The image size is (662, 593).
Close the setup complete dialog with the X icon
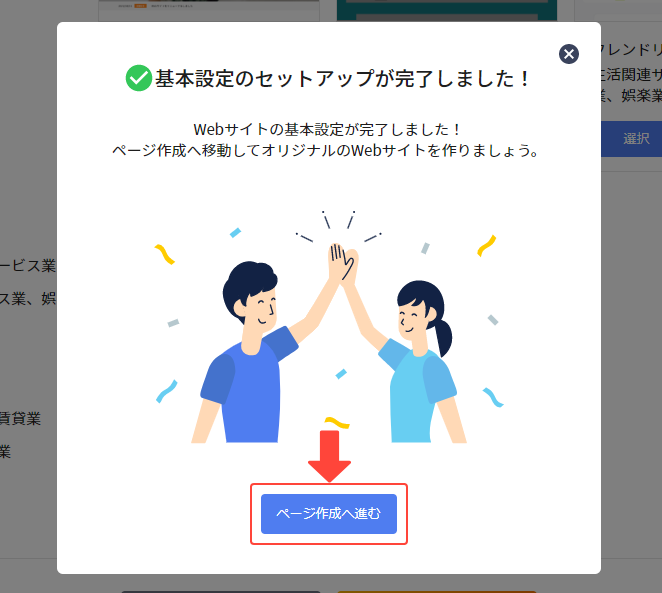(x=569, y=54)
